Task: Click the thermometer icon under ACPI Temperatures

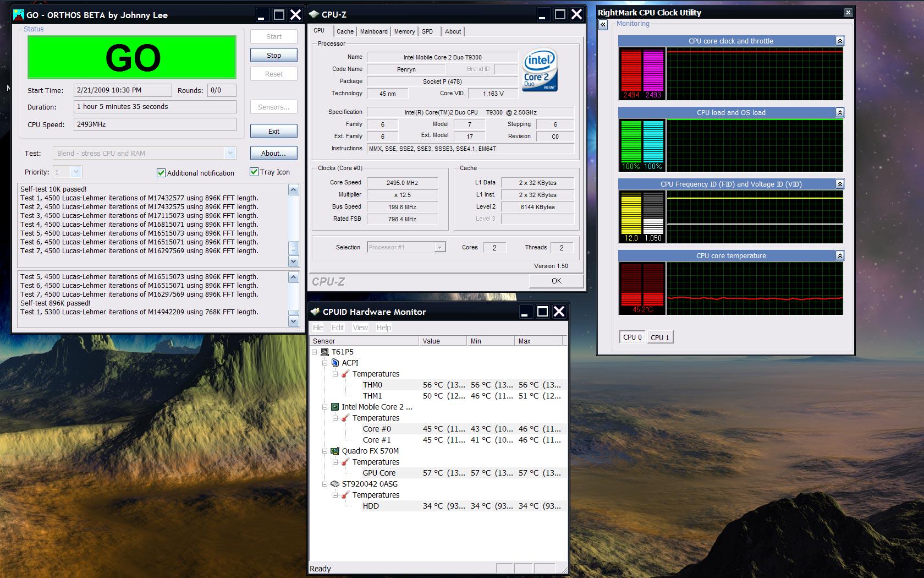Action: coord(345,374)
